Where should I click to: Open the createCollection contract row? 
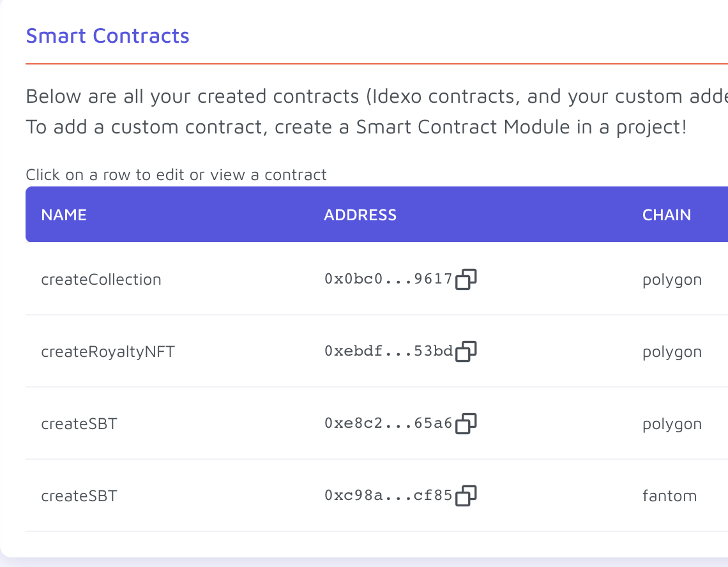coord(377,278)
